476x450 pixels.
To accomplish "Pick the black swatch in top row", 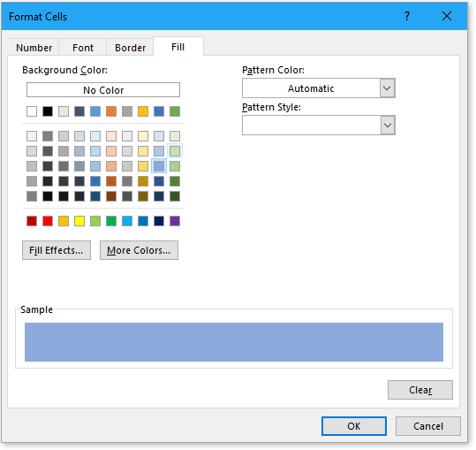I will [x=48, y=111].
